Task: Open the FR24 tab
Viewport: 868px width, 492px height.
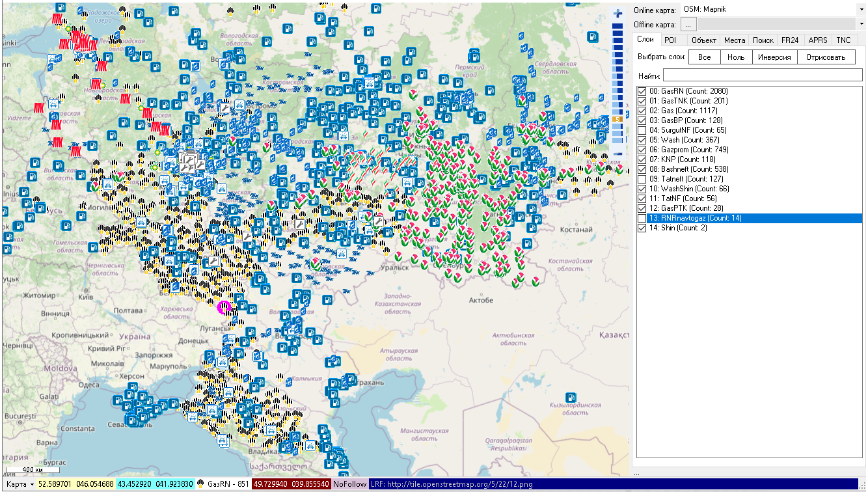Action: click(x=790, y=40)
